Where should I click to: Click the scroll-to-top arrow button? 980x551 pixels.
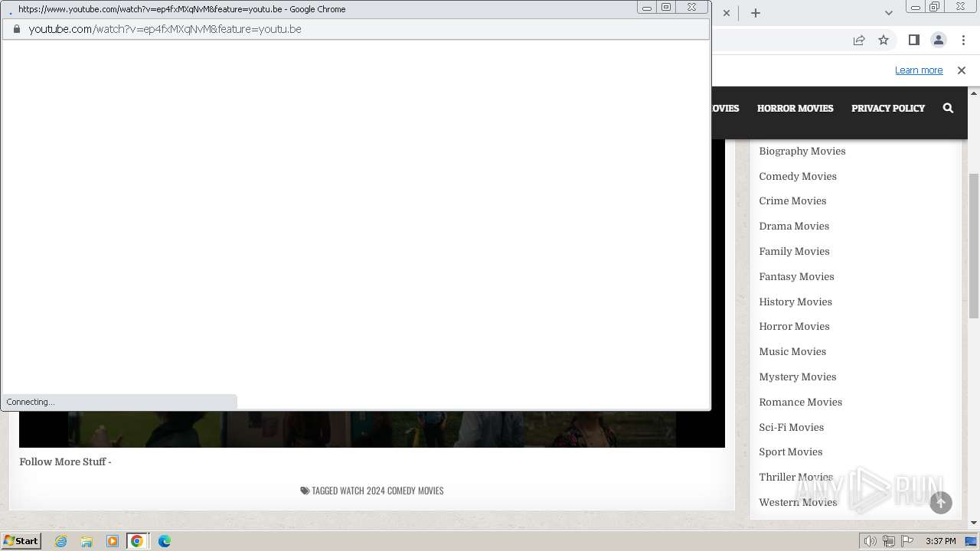click(x=941, y=502)
